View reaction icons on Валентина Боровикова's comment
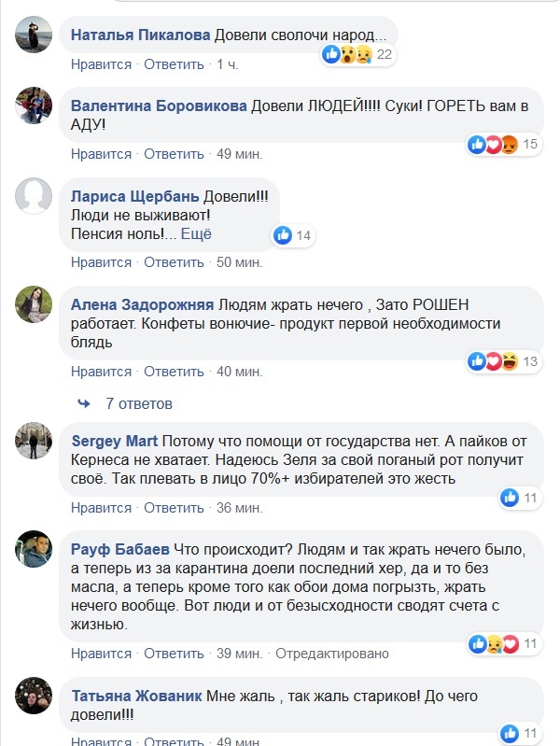Screen dimensions: 560x746 pyautogui.click(x=493, y=144)
